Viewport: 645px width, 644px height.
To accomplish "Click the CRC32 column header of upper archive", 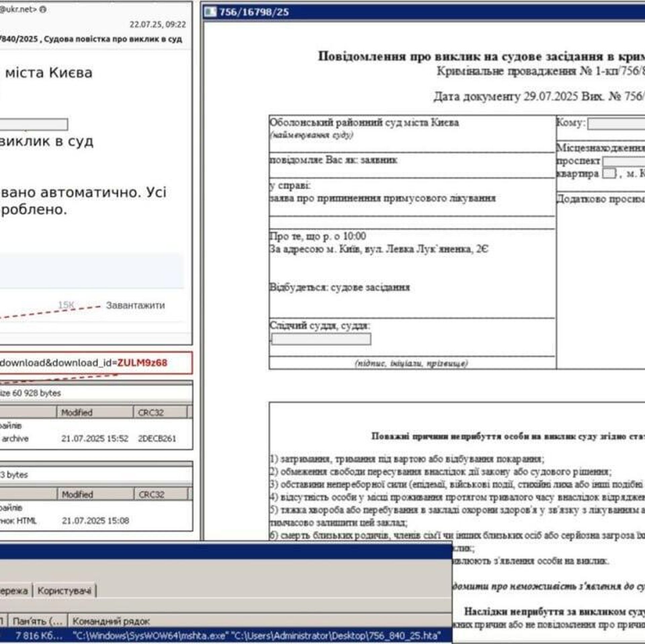I will coord(160,412).
